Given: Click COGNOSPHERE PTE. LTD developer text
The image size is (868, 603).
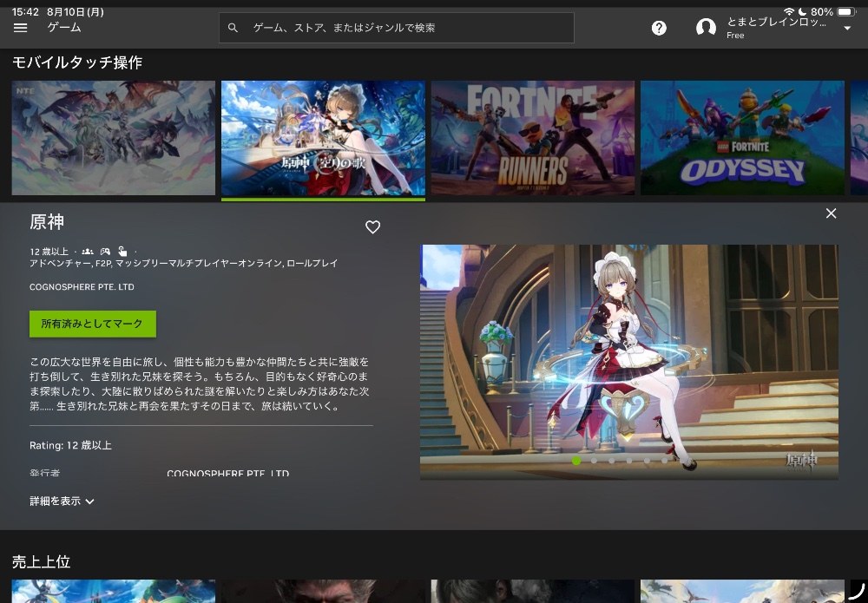Looking at the screenshot, I should 82,286.
